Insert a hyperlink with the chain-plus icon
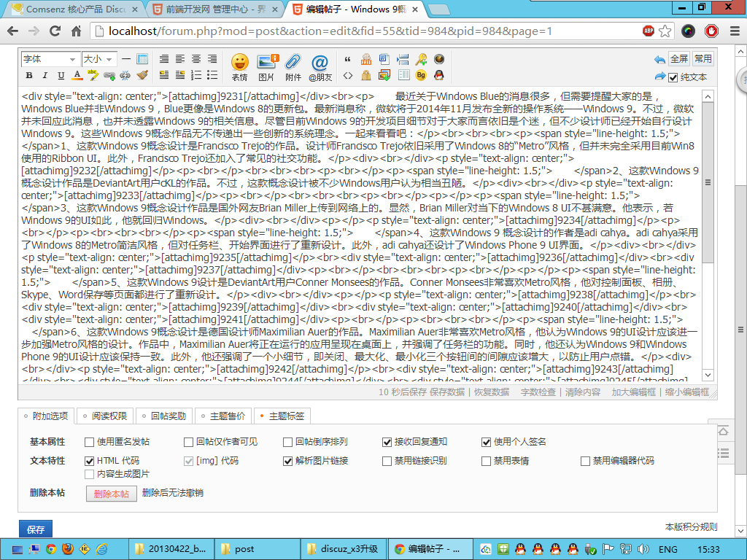This screenshot has width=747, height=560. [x=109, y=75]
